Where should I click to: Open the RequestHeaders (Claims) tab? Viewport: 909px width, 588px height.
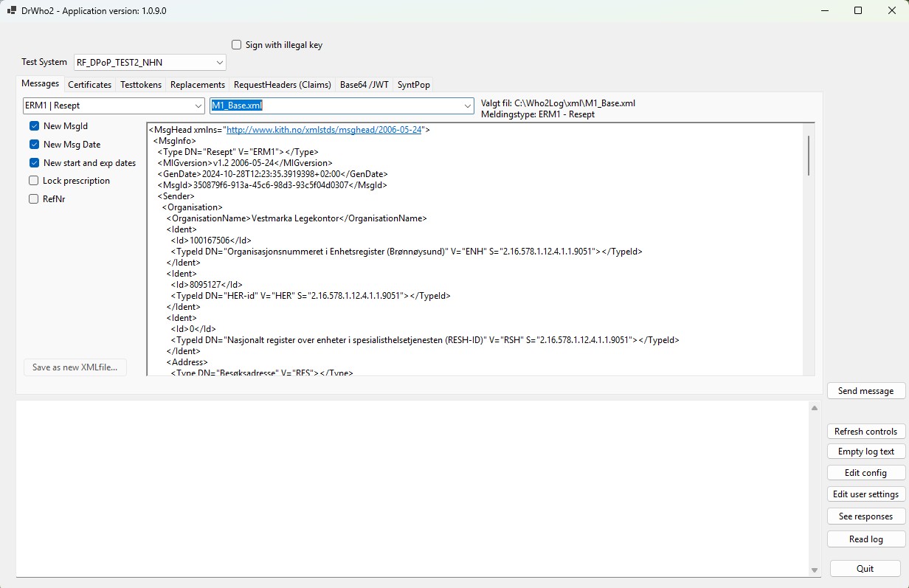pyautogui.click(x=282, y=84)
